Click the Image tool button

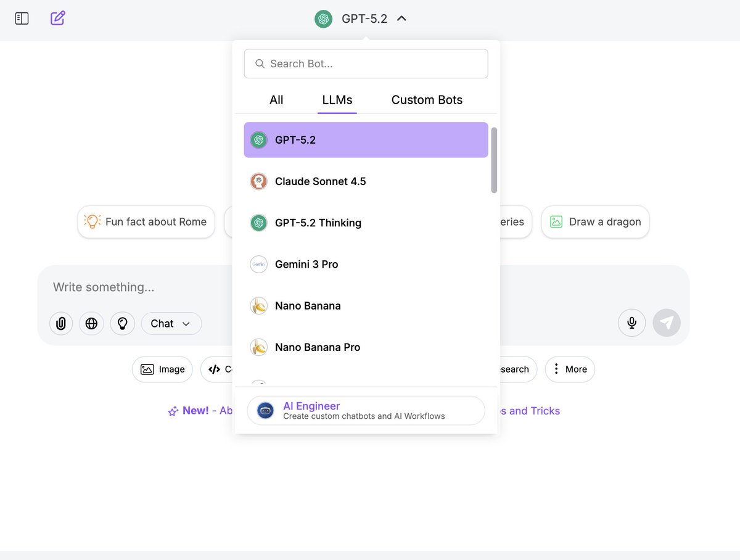(162, 369)
